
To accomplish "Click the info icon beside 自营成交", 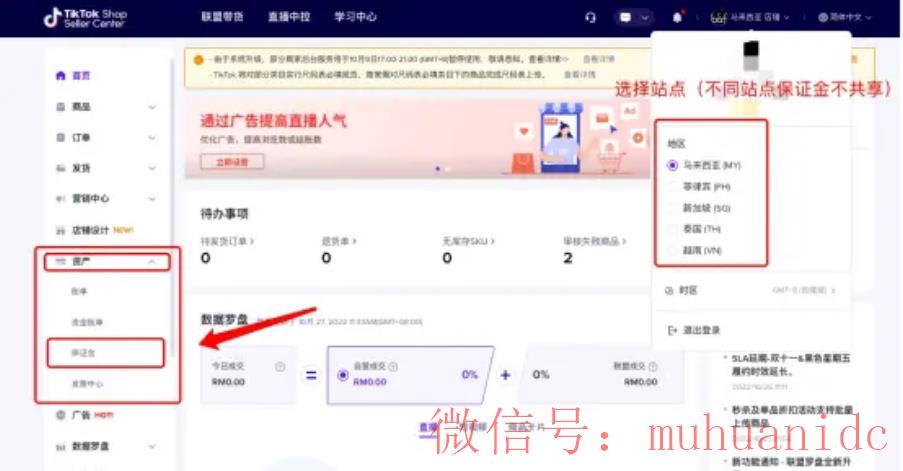I will coord(393,366).
